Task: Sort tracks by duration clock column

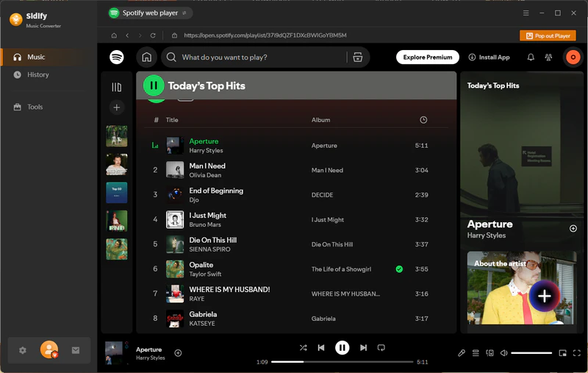Action: coord(423,120)
